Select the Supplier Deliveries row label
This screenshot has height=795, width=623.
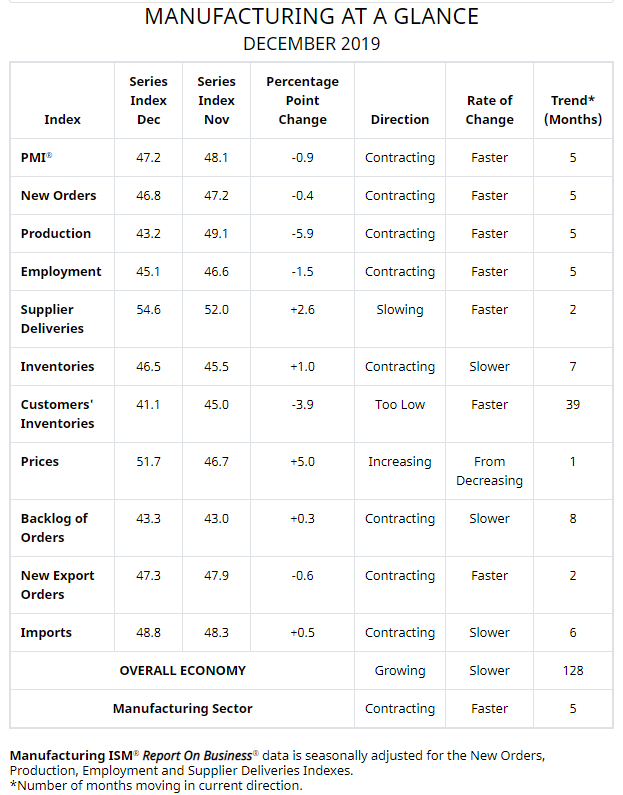coord(52,319)
